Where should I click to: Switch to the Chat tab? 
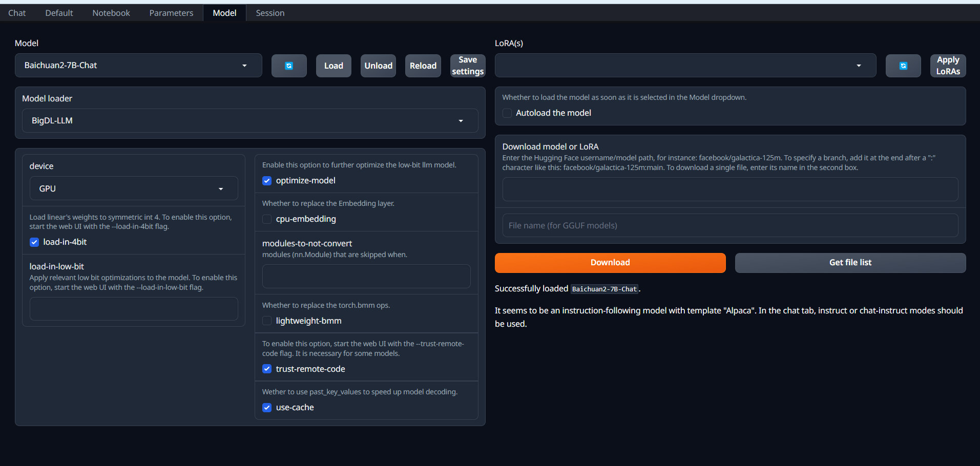17,13
